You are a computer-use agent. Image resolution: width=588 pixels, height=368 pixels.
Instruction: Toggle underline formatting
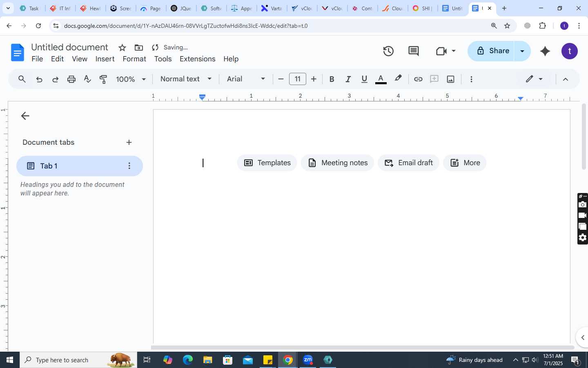pos(364,79)
